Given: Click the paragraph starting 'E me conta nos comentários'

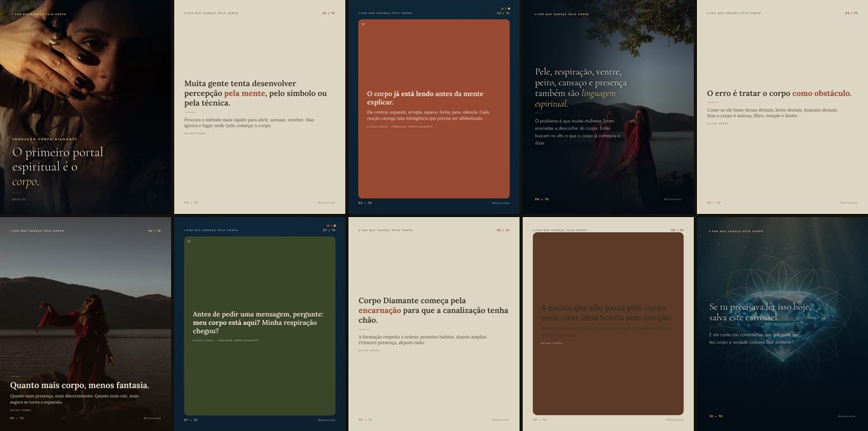Looking at the screenshot, I should [x=753, y=338].
